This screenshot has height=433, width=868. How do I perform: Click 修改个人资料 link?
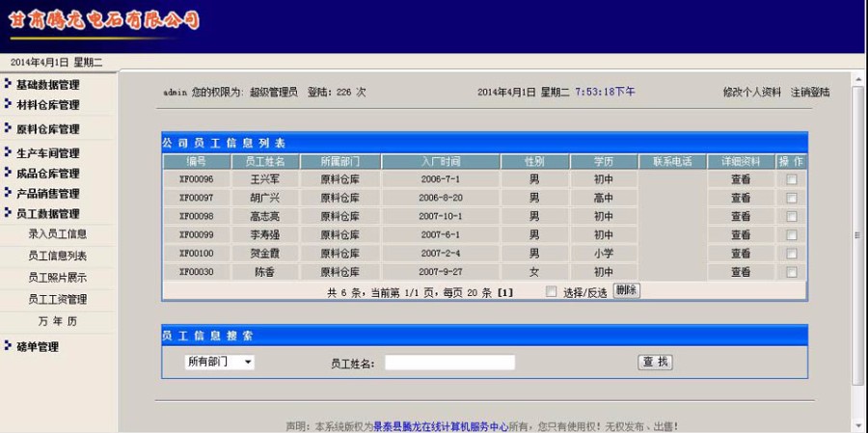(x=751, y=93)
